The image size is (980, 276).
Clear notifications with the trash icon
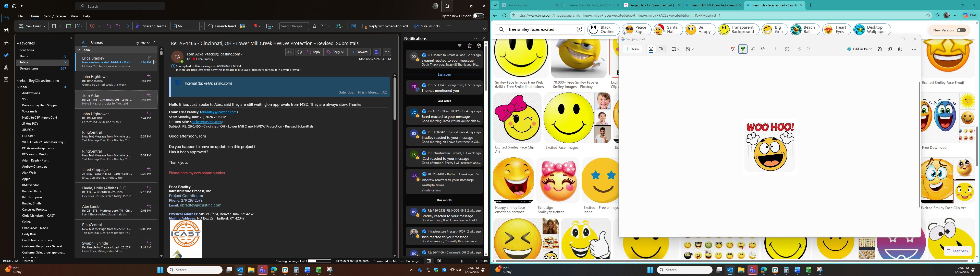[x=470, y=46]
